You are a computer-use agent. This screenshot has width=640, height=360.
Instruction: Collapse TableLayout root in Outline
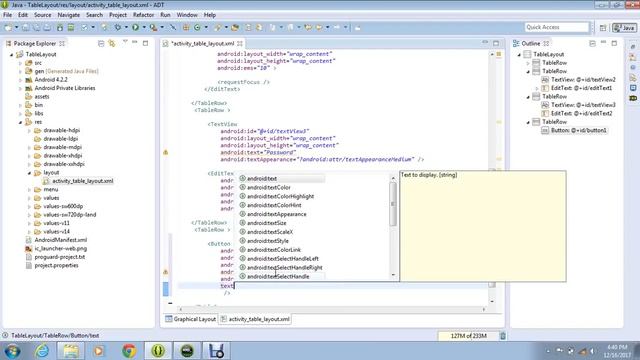click(519, 54)
